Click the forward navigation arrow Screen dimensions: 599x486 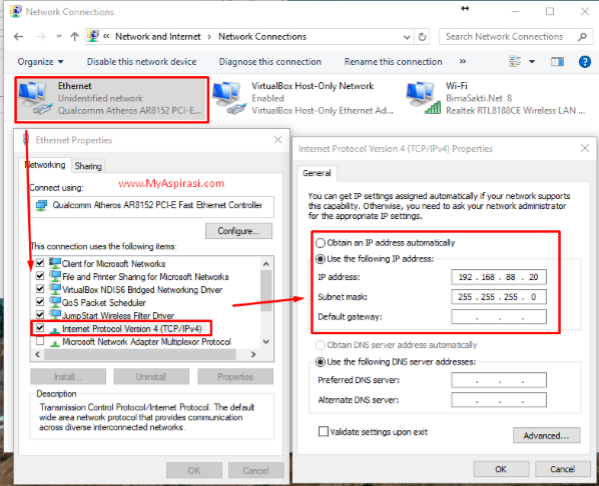click(x=40, y=37)
